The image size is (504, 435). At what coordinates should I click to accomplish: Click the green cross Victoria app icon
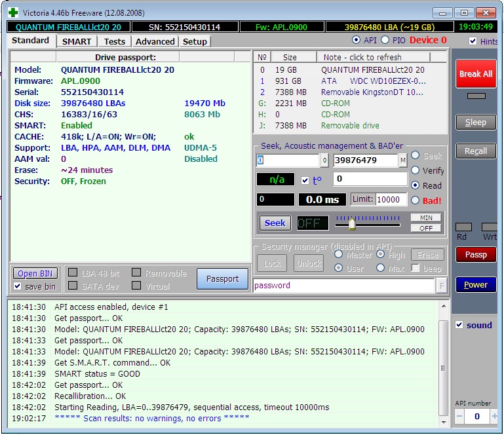click(13, 12)
